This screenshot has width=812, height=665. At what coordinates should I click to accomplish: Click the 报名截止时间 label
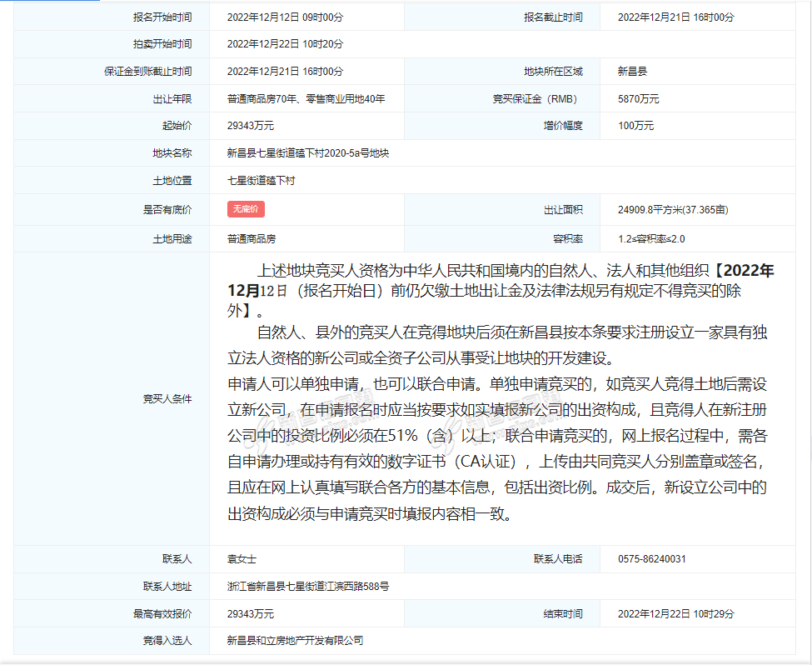553,17
